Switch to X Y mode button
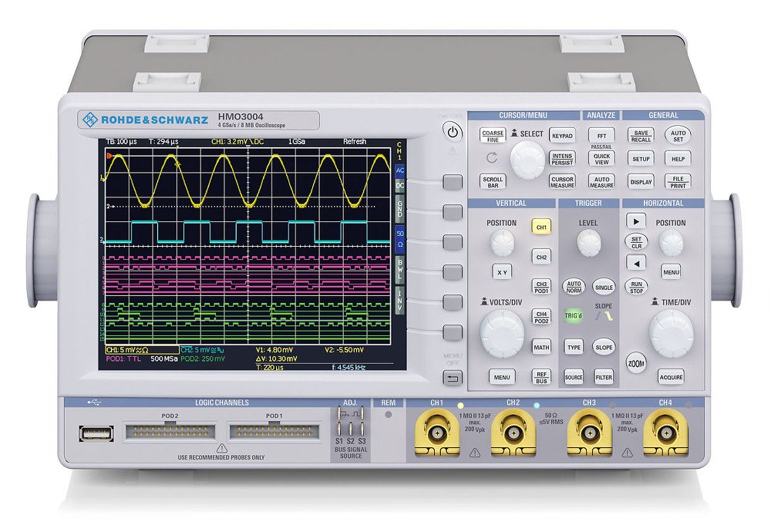 502,272
